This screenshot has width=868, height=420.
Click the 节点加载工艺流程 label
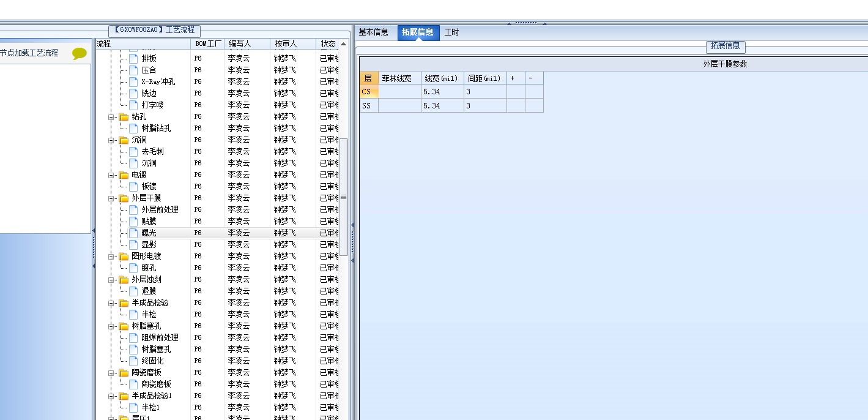(29, 53)
